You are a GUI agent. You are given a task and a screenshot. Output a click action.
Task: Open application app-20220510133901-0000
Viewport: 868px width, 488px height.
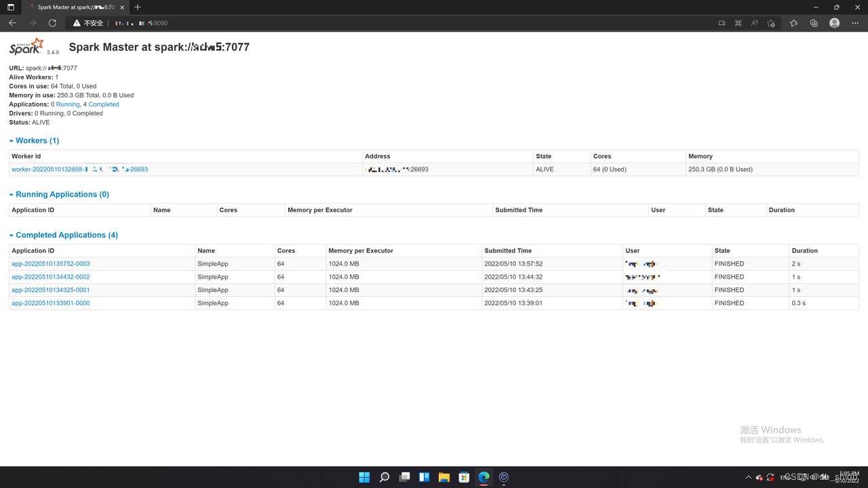pyautogui.click(x=51, y=303)
